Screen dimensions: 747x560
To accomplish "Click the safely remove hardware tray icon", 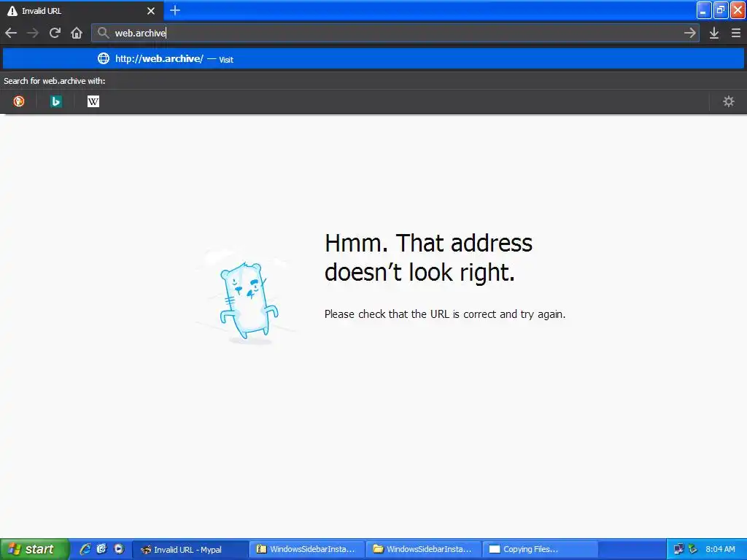I will click(693, 549).
